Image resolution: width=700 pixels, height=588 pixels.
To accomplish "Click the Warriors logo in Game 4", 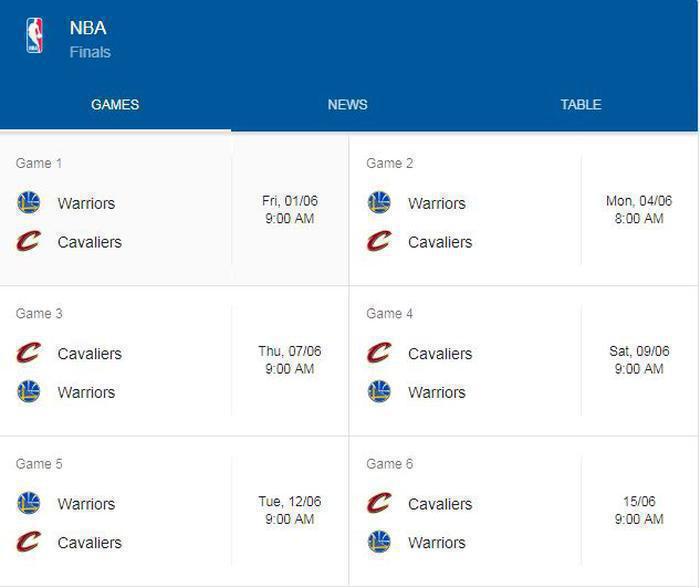I will click(379, 392).
